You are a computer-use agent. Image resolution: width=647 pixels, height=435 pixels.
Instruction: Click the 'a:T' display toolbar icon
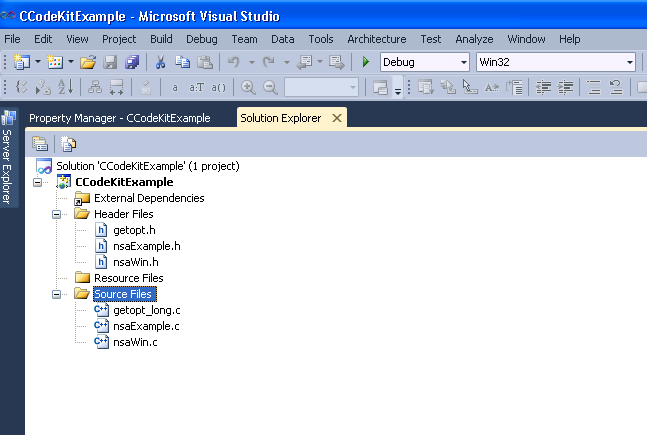pos(196,87)
